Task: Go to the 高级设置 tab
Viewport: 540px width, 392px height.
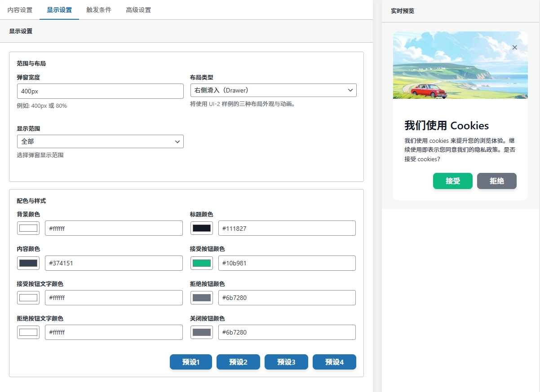Action: 138,10
